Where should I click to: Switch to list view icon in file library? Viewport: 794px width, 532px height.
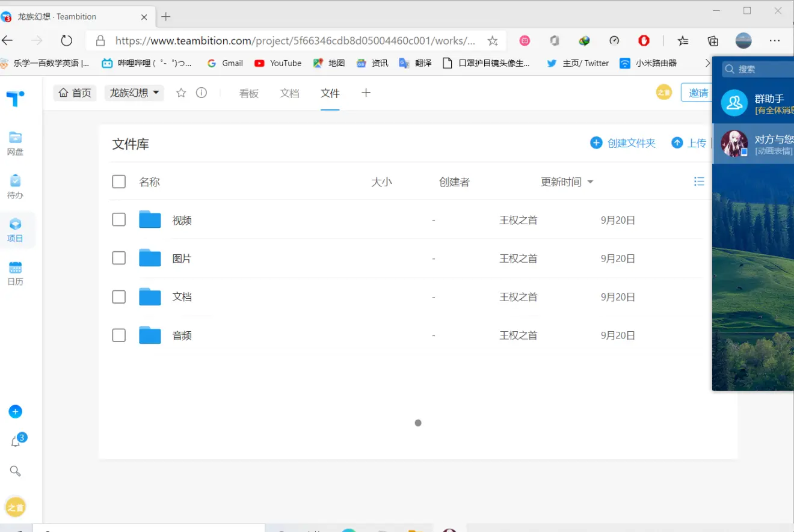(699, 181)
